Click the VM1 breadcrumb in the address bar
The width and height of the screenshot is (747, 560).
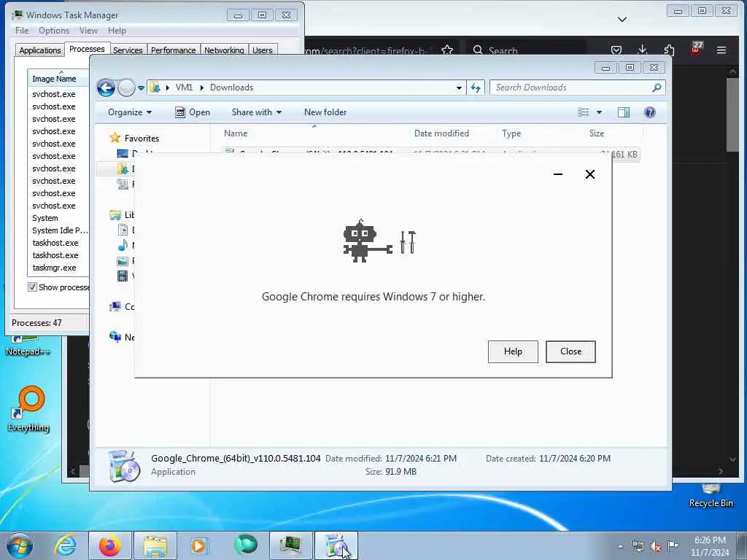pos(184,87)
